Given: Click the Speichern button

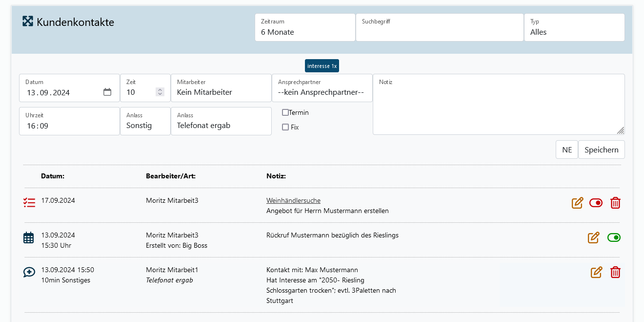Looking at the screenshot, I should click(601, 150).
